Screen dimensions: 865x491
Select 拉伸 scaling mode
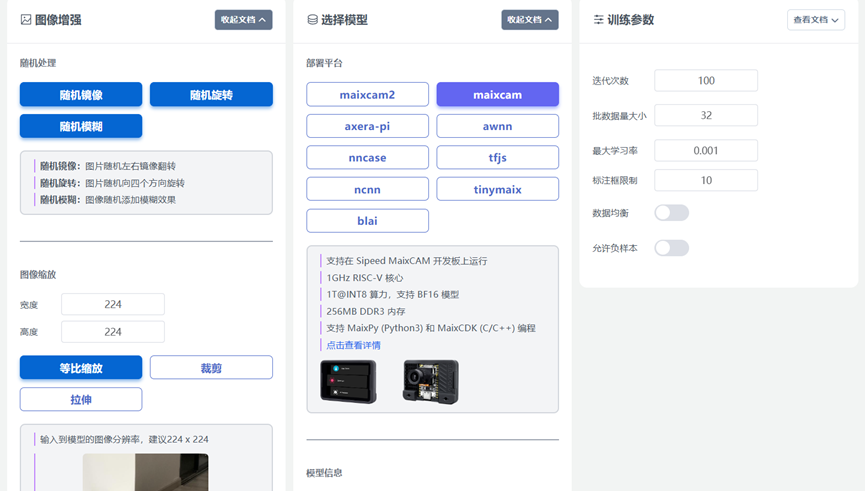(x=81, y=399)
